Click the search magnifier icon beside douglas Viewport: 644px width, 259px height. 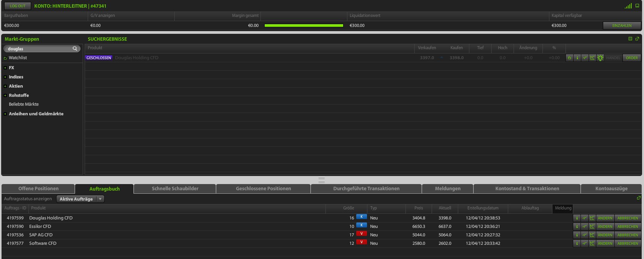coord(75,49)
